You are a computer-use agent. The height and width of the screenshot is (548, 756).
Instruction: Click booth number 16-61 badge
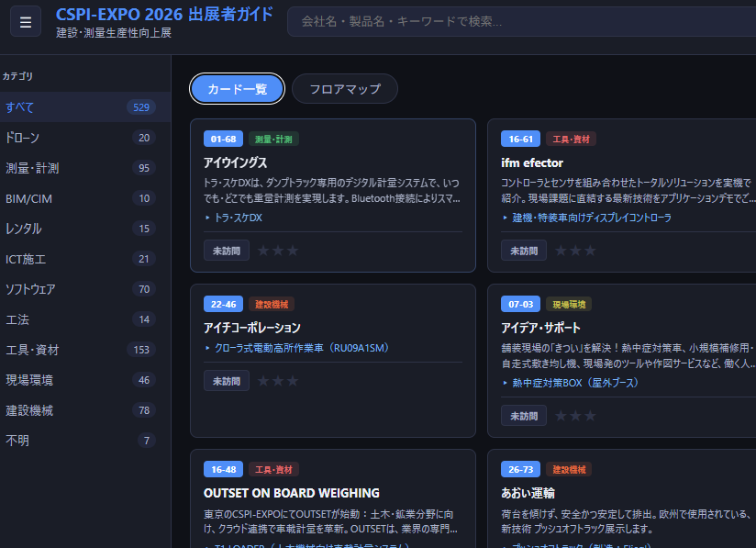tap(521, 139)
